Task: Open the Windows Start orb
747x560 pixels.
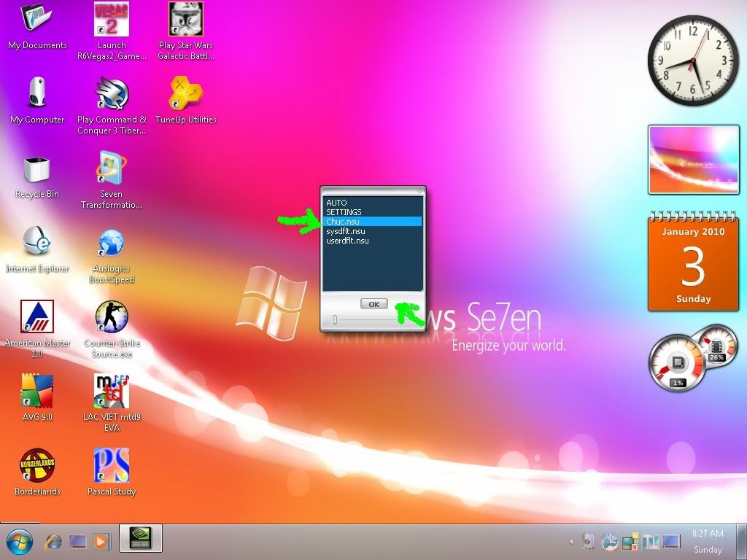Action: click(x=19, y=542)
